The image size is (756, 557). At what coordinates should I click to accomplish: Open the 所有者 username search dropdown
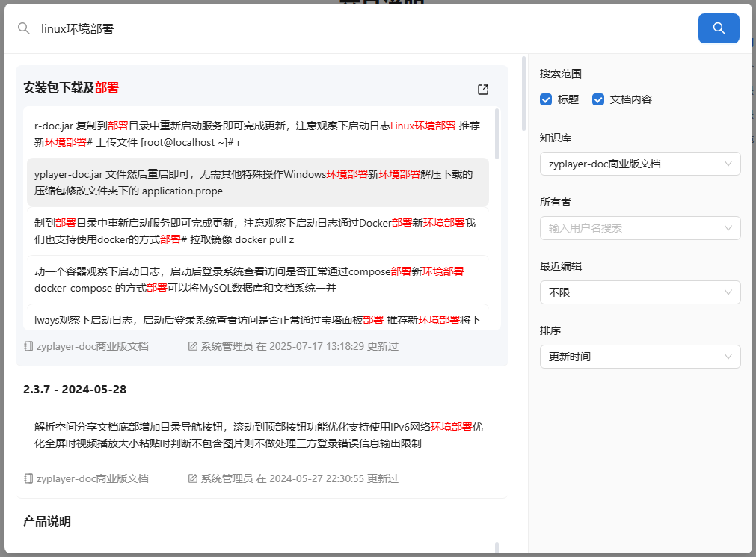pyautogui.click(x=640, y=228)
